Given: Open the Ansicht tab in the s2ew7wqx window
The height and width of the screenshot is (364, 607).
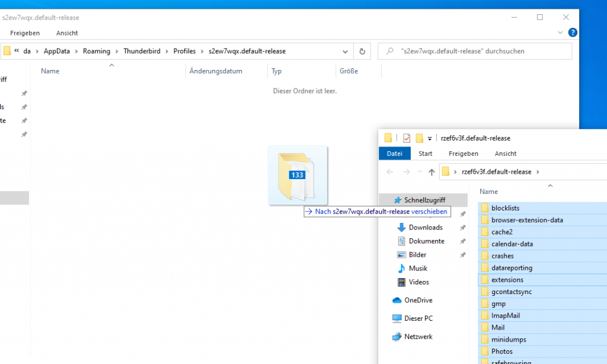Looking at the screenshot, I should point(67,33).
